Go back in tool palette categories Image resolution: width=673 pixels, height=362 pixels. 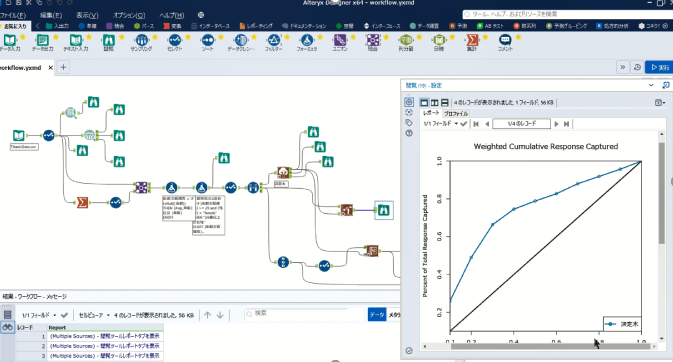pyautogui.click(x=37, y=26)
